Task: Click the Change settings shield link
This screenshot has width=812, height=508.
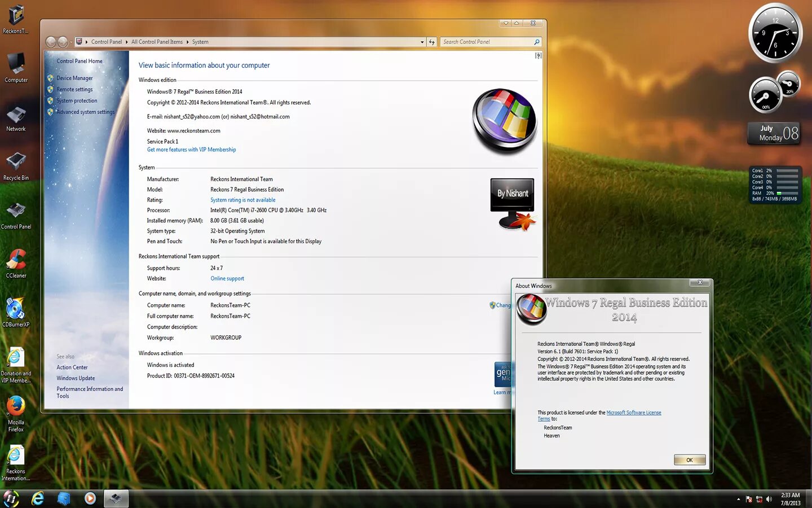Action: (500, 305)
